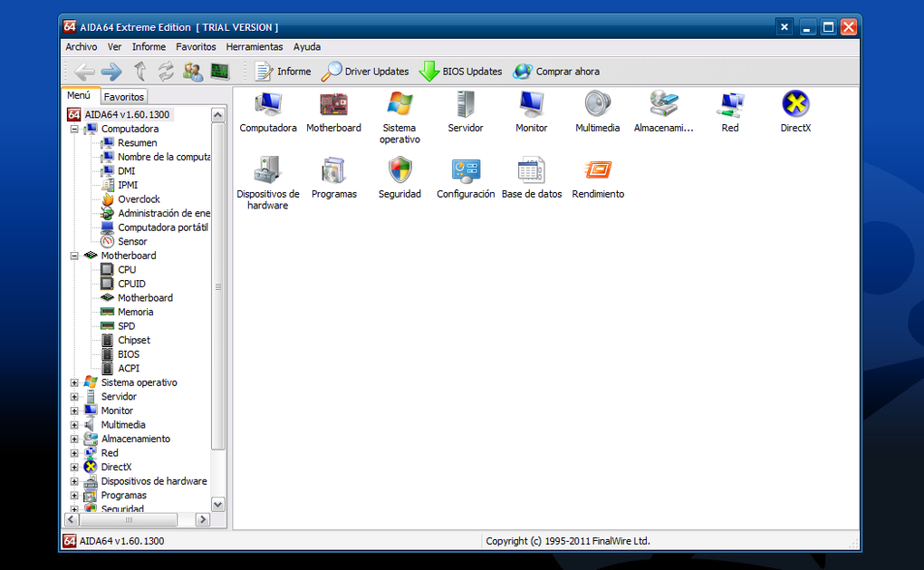The width and height of the screenshot is (924, 570).
Task: Click the Comprar ahora toolbar button
Action: 556,72
